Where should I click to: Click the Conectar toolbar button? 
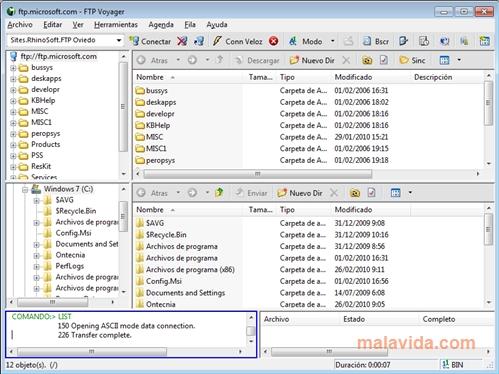pos(150,41)
